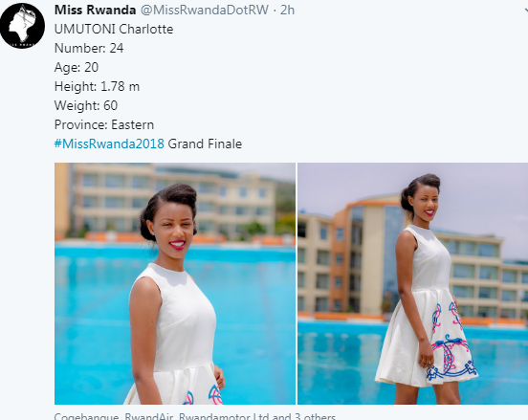Click the tagged account Rwandamotor Ltd

[x=224, y=416]
